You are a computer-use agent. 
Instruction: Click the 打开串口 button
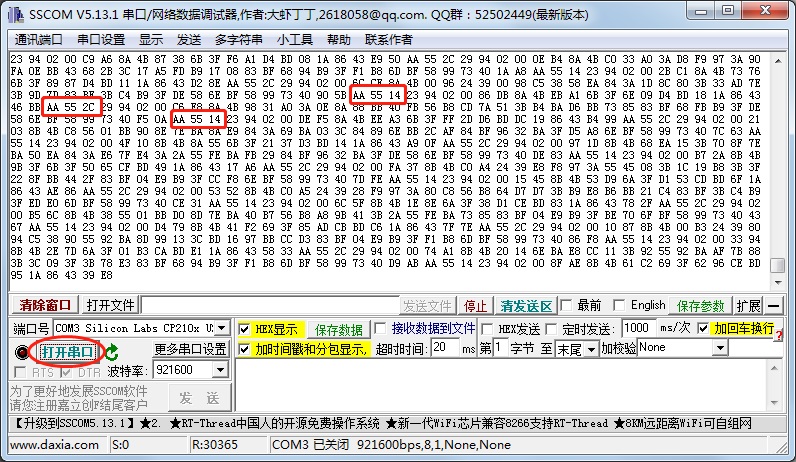pyautogui.click(x=67, y=351)
